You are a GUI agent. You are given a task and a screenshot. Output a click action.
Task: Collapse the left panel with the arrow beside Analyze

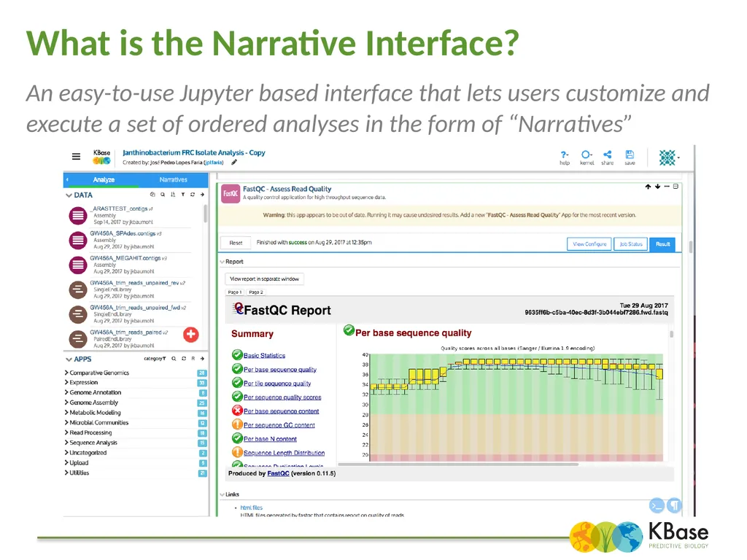click(x=67, y=179)
